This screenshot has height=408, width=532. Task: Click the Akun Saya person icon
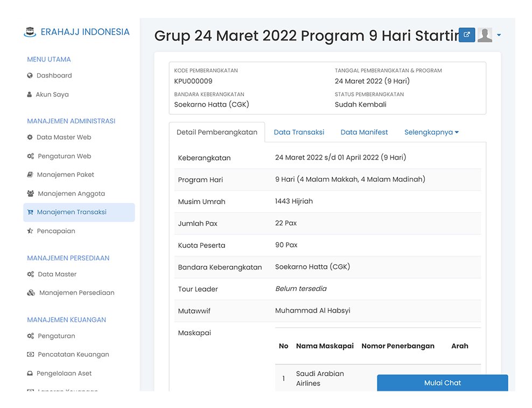[30, 94]
